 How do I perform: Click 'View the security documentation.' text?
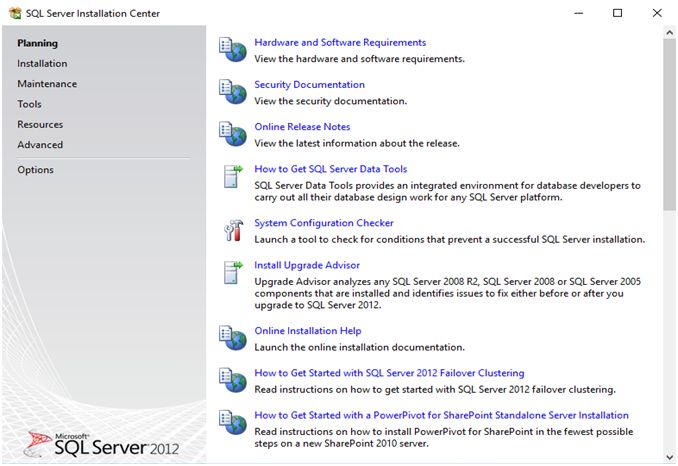(x=331, y=101)
